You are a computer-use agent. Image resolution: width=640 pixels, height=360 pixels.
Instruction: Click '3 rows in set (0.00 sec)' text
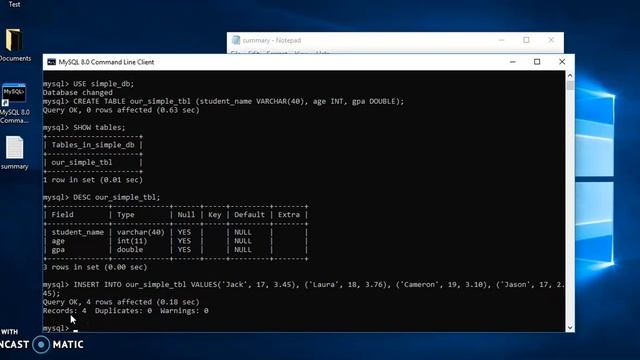[x=95, y=267]
